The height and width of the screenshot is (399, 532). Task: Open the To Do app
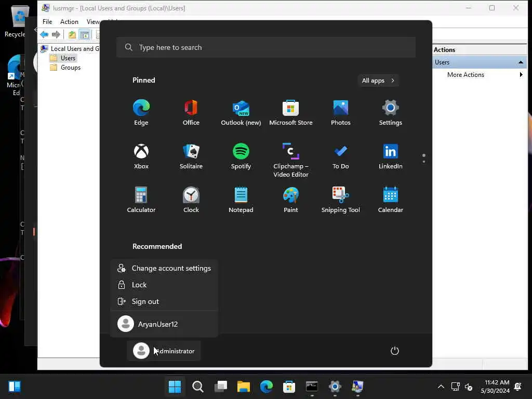tap(341, 156)
